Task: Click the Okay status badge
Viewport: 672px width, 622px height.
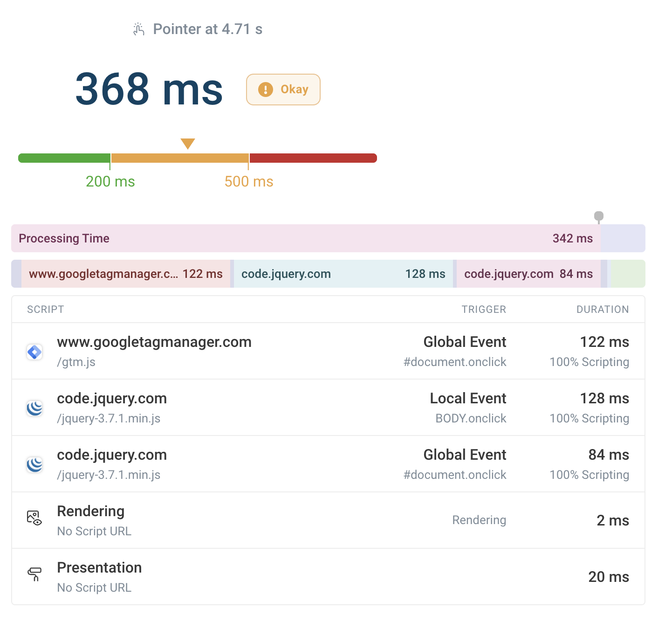Action: click(283, 90)
